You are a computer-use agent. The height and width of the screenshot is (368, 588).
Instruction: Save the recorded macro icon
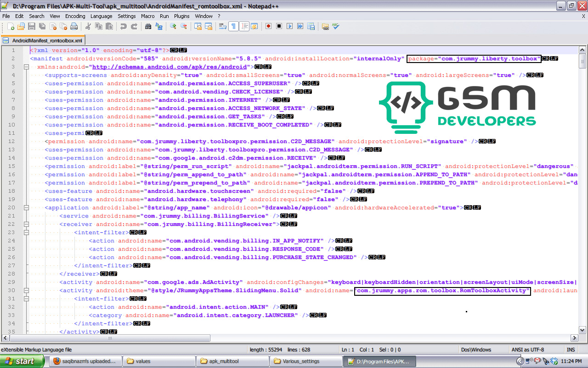(x=311, y=27)
